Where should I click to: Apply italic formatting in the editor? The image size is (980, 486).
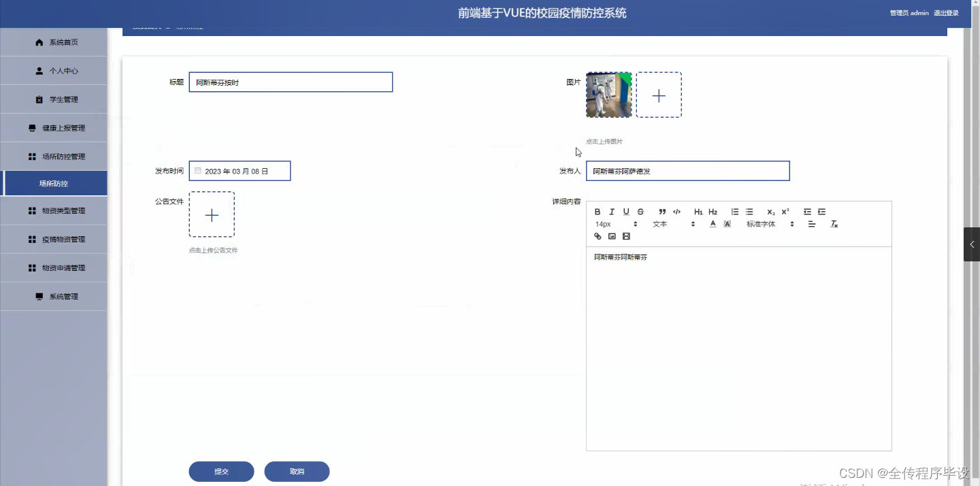coord(611,212)
